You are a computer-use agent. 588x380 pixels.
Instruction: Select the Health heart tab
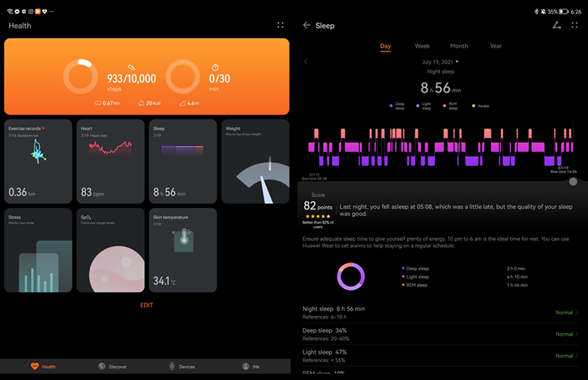coord(43,366)
